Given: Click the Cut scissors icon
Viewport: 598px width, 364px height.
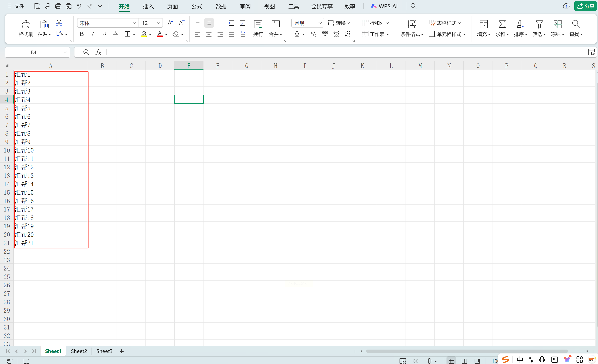Looking at the screenshot, I should (59, 23).
